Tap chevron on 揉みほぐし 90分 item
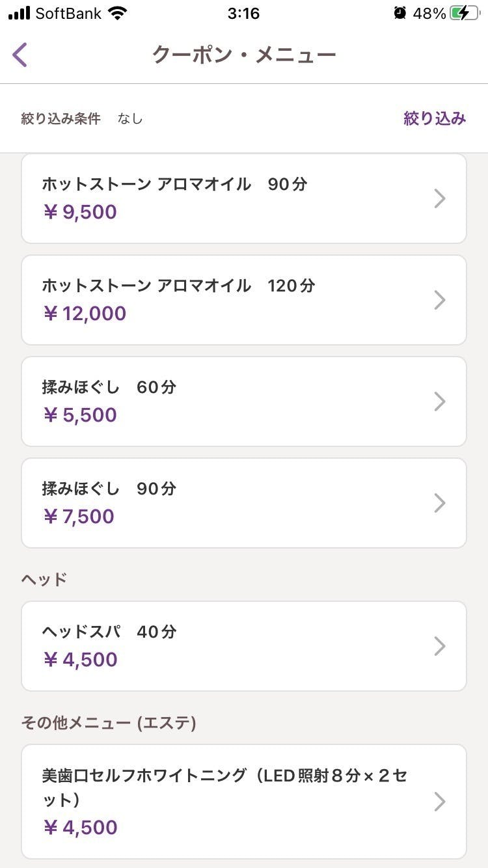 [440, 503]
